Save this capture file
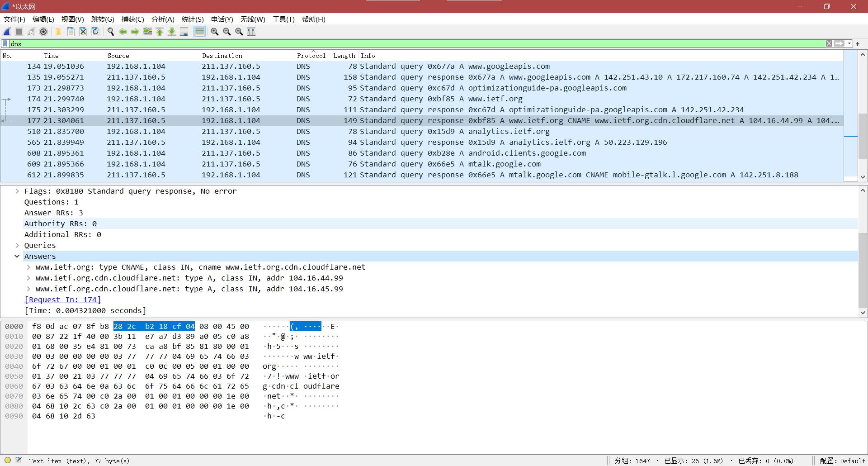 pos(71,32)
